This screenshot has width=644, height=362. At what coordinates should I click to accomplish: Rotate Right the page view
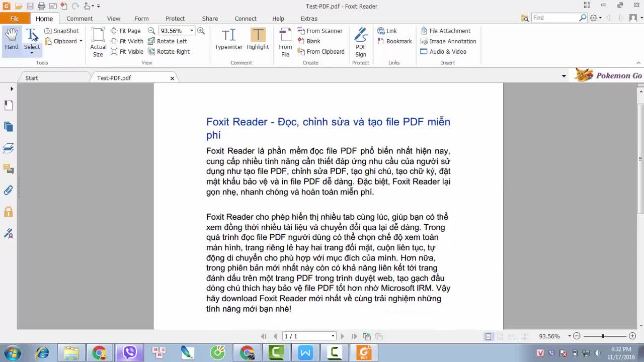[169, 51]
